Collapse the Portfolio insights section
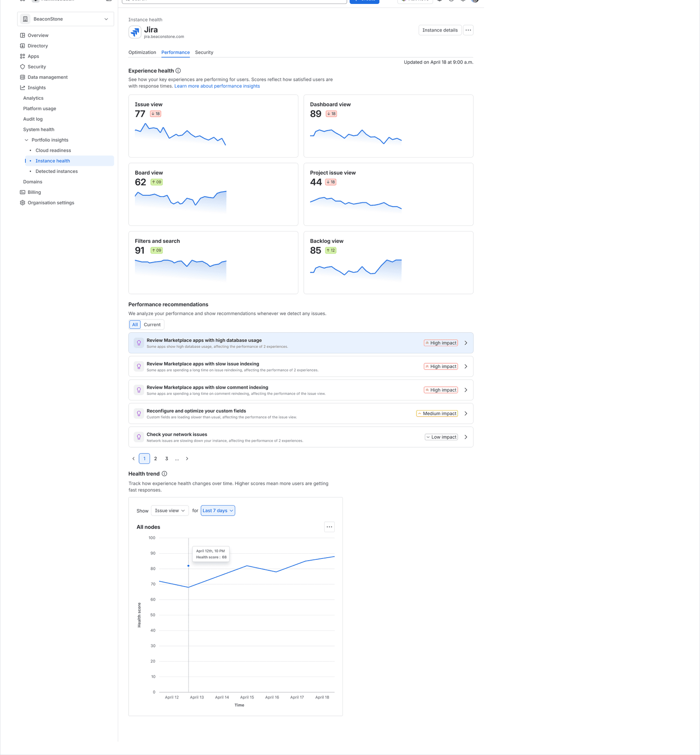Screen dimensions: 700x755 pos(26,140)
